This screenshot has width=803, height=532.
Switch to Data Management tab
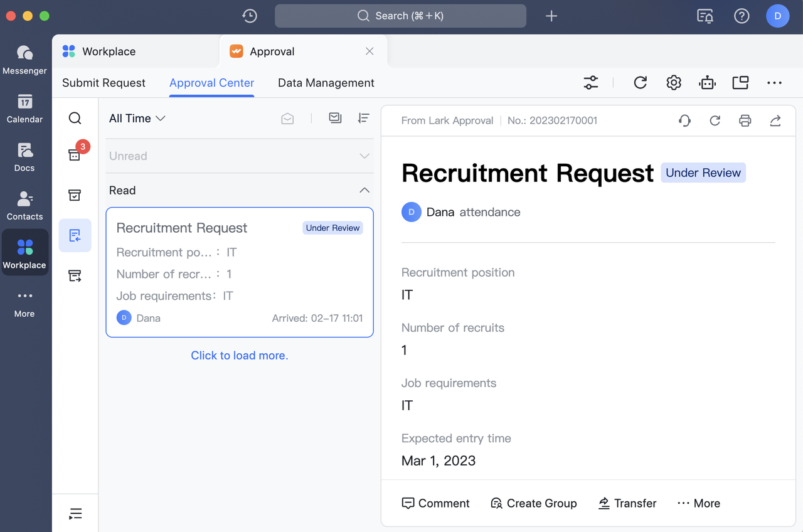(326, 83)
